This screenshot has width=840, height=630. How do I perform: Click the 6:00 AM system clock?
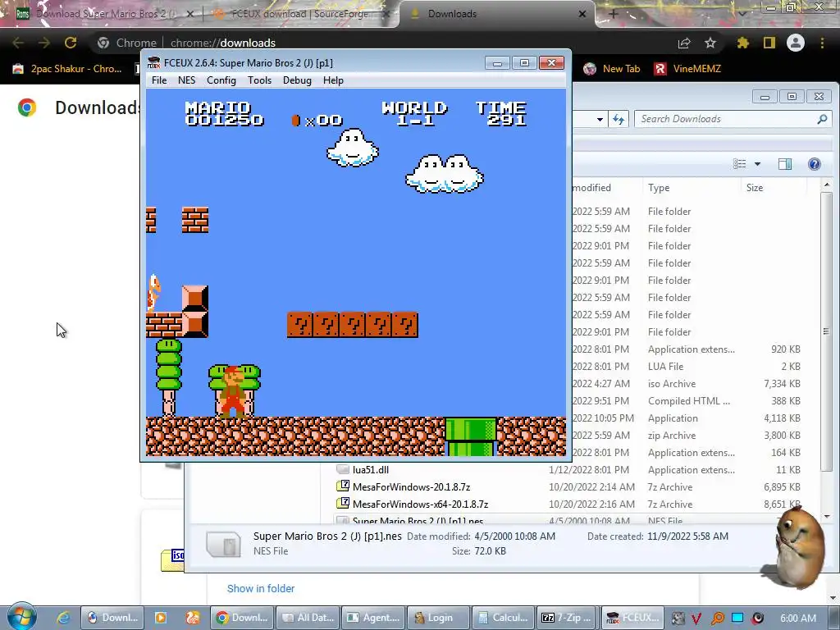(x=798, y=619)
